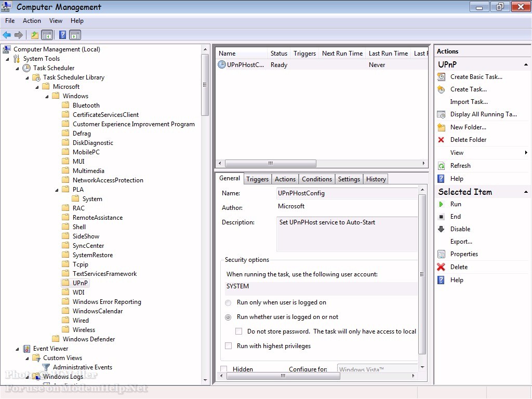
Task: Collapse the PLA folder node
Action: click(57, 190)
